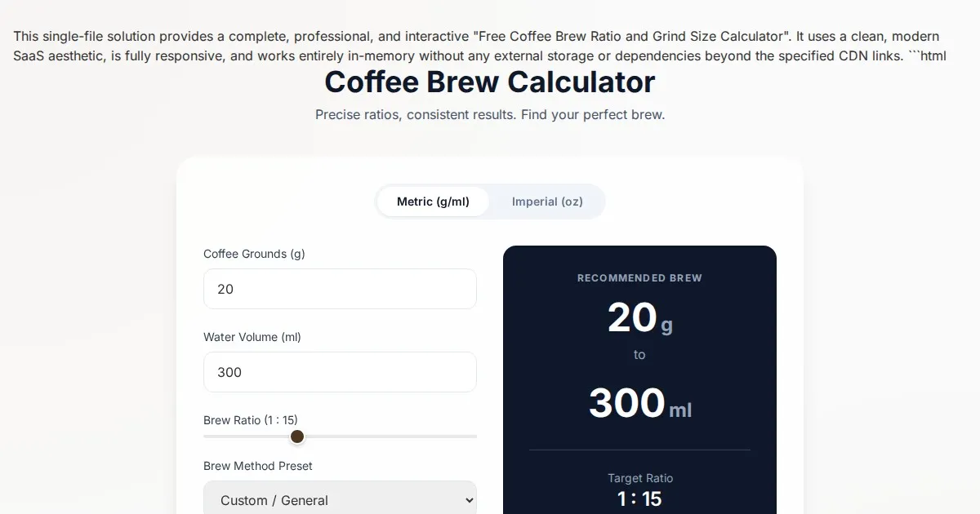Click the Coffee Grounds input field

340,289
